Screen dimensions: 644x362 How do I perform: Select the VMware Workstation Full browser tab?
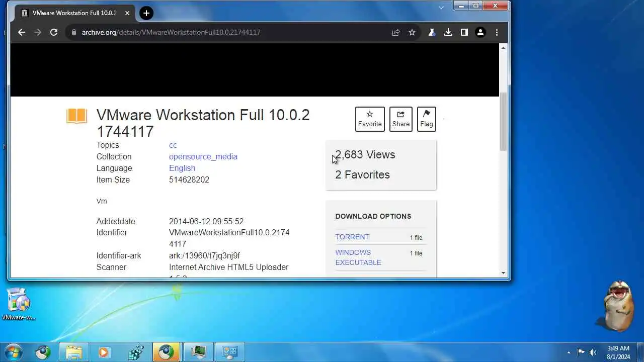click(75, 13)
